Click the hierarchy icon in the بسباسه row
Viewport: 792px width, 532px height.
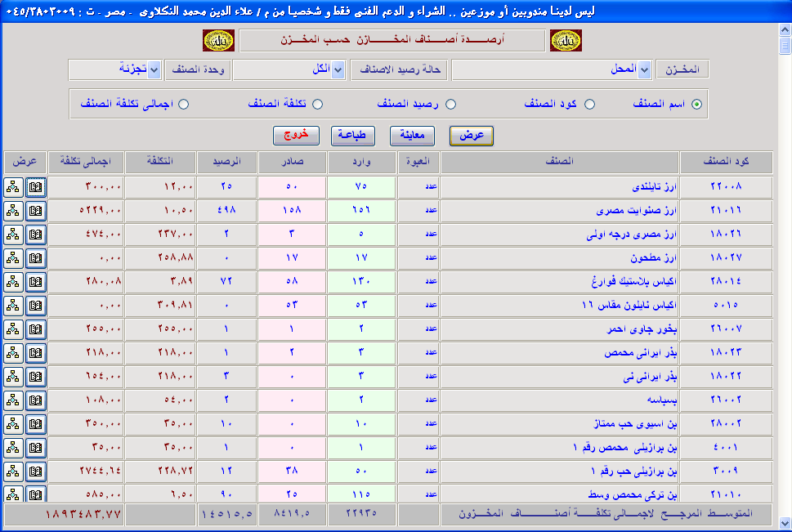(13, 400)
